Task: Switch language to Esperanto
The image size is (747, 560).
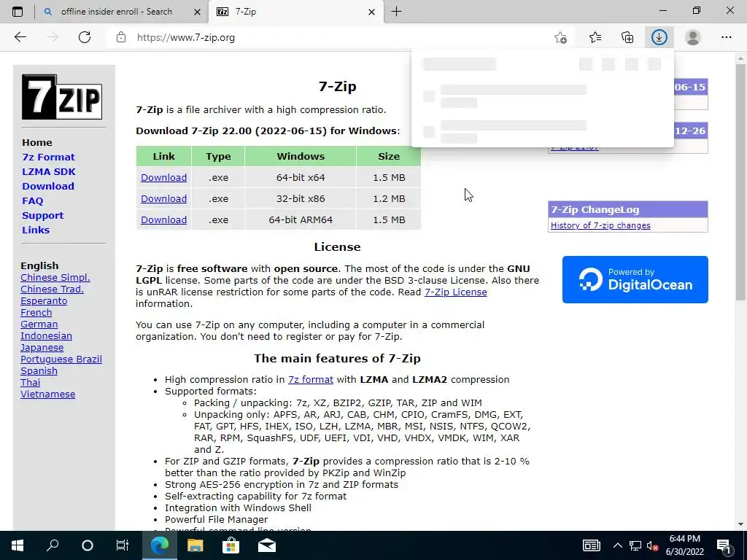Action: [44, 301]
